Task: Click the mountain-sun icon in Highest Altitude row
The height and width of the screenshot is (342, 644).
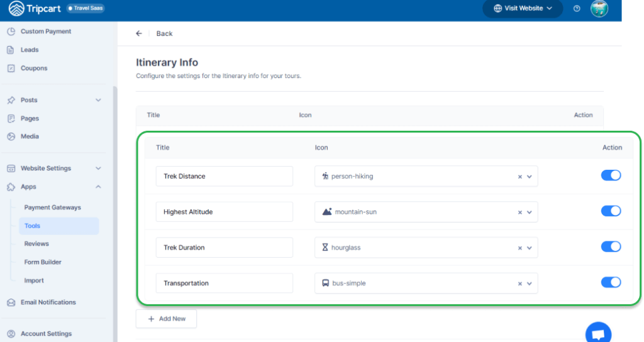Action: click(x=327, y=212)
